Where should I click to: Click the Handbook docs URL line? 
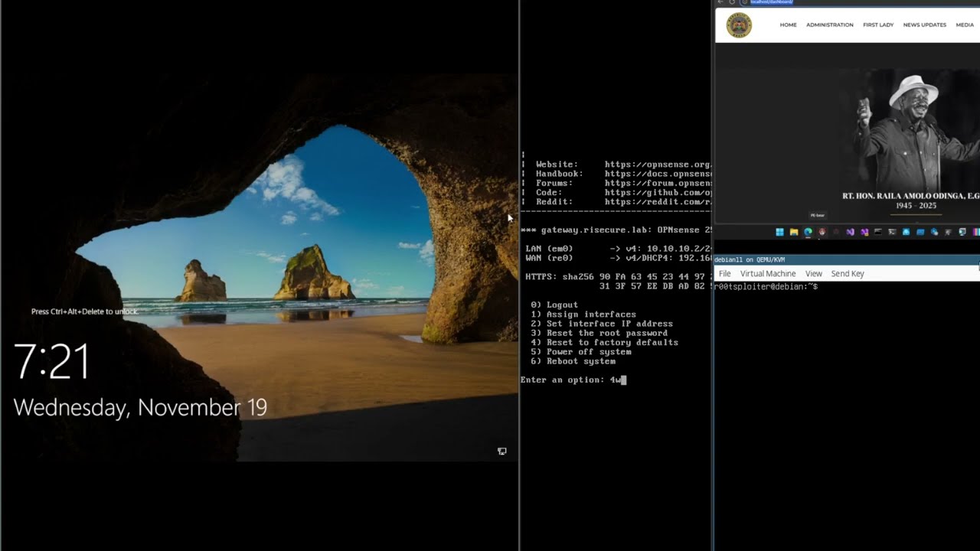(623, 174)
